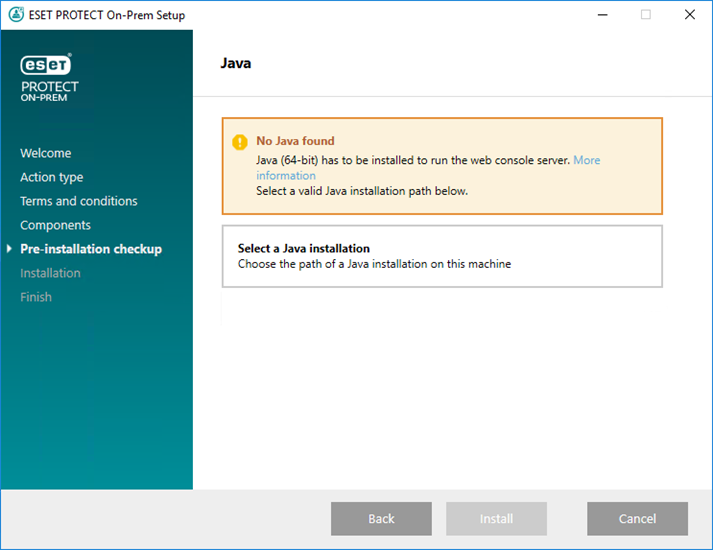This screenshot has height=550, width=713.
Task: Select the Components step in sidebar
Action: click(56, 225)
